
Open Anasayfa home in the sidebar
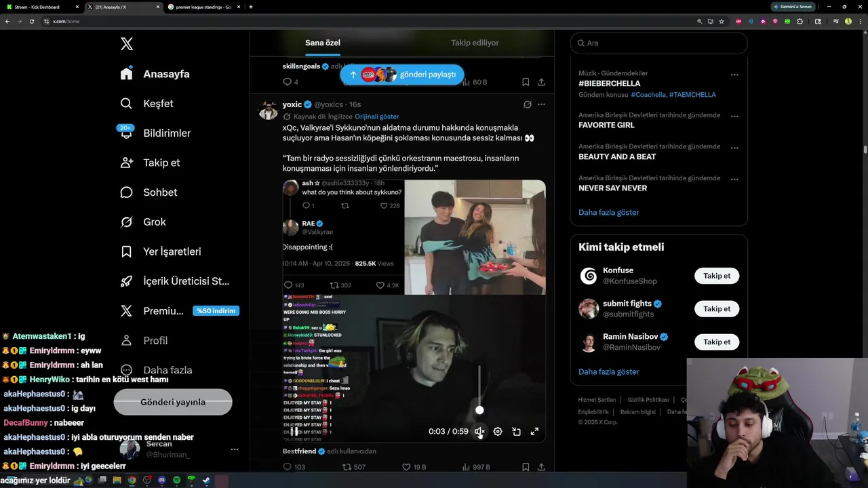click(x=155, y=74)
